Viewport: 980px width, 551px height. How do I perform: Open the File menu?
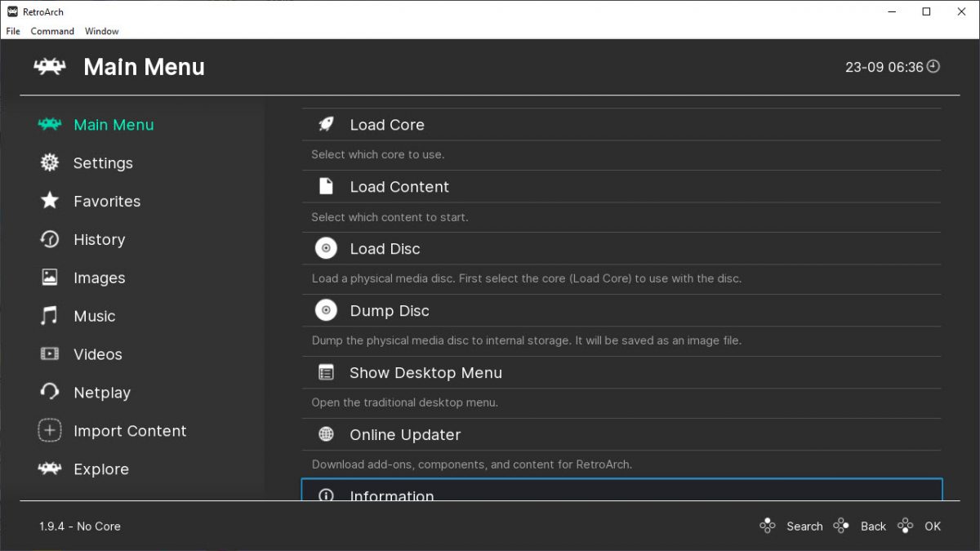tap(13, 31)
